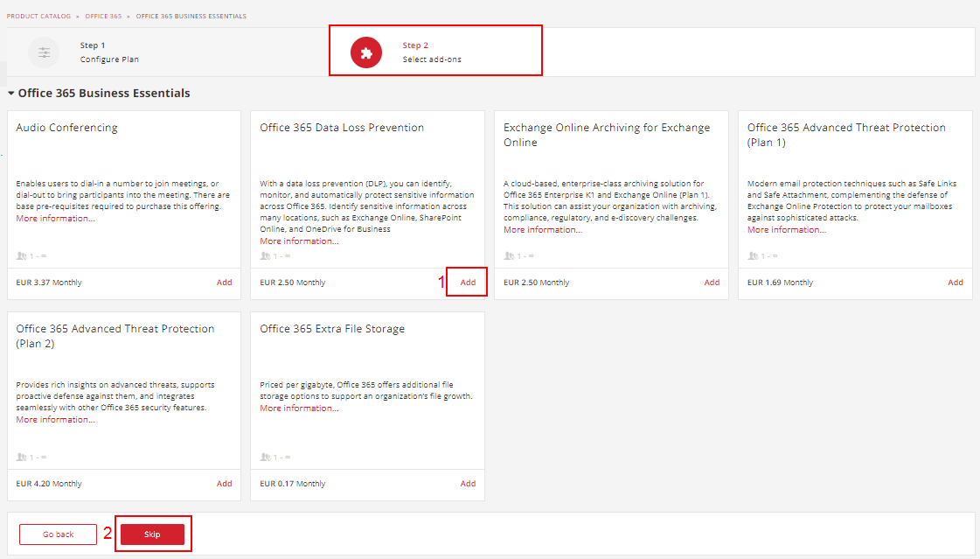Click users icon in Data Loss Prevention card
Viewport: 980px width, 559px height.
[266, 255]
